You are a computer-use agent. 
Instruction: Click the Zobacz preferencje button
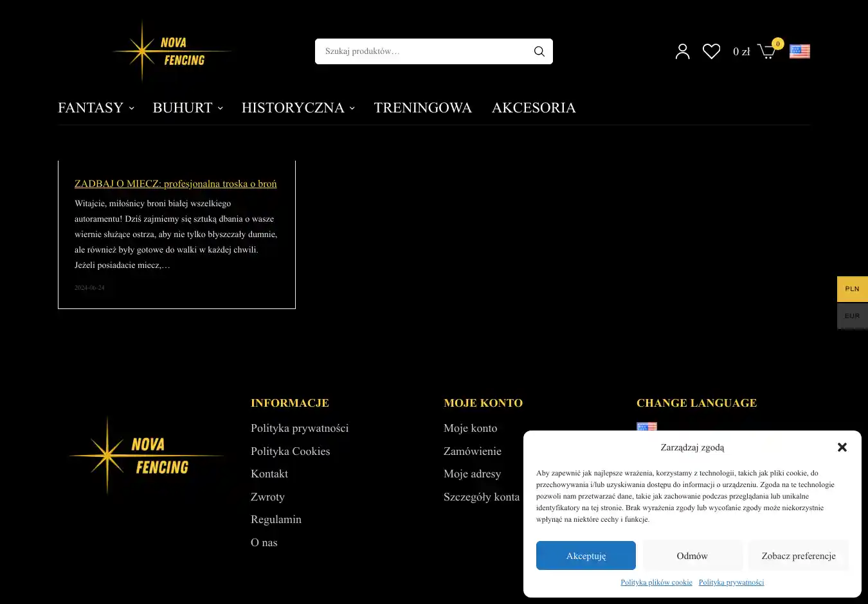coord(798,556)
